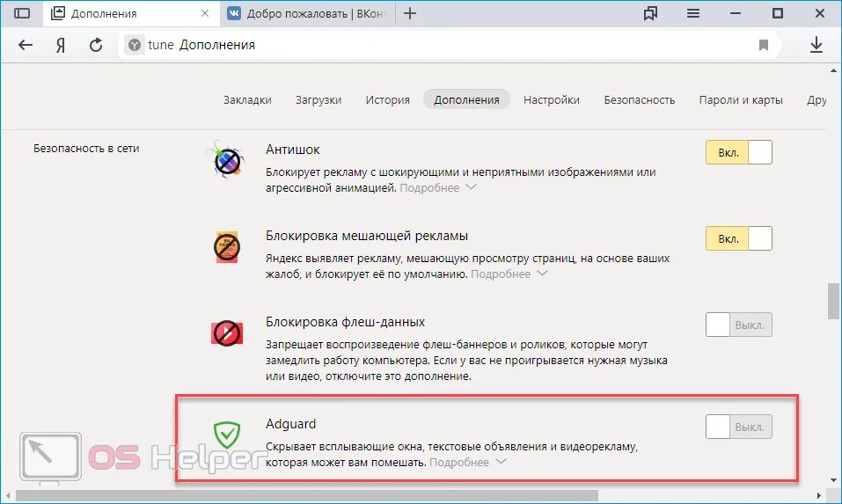This screenshot has height=504, width=842.
Task: Turn off the Антишок toggle
Action: tap(739, 152)
